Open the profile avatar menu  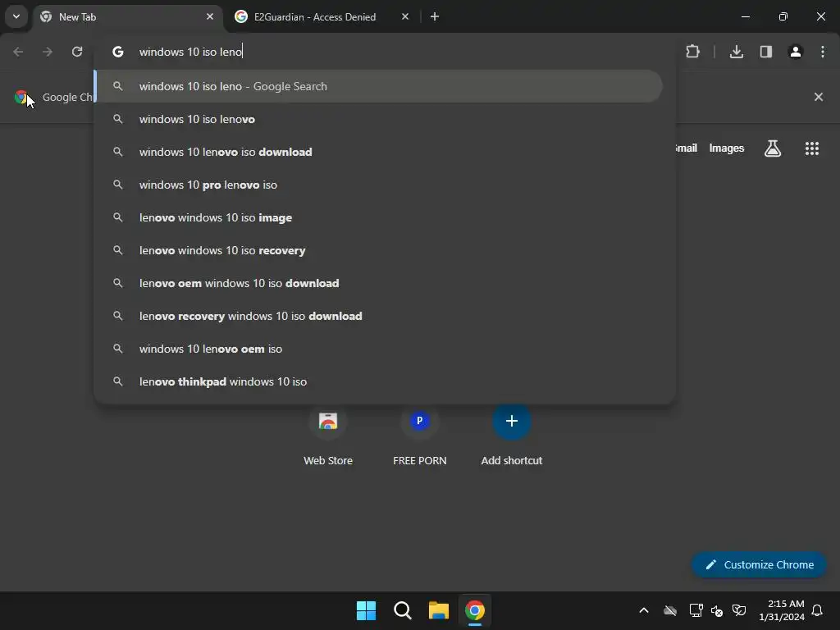[796, 52]
